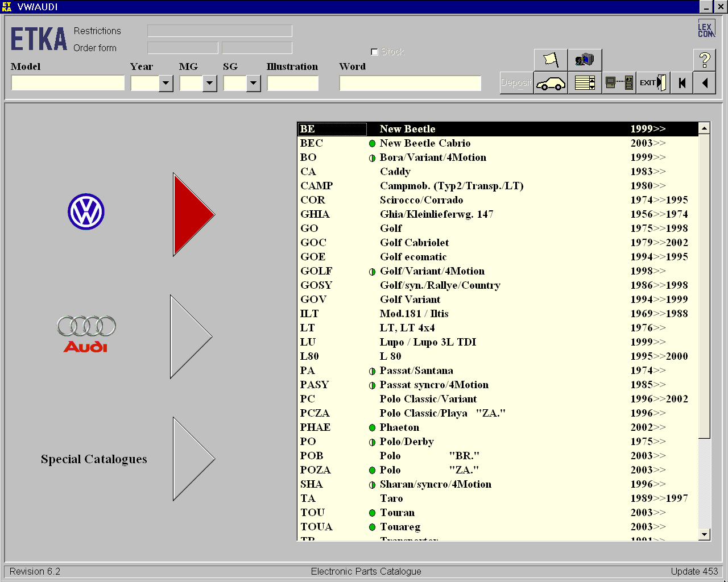This screenshot has width=728, height=582.
Task: Click the flag (language) toolbar button
Action: (x=551, y=60)
